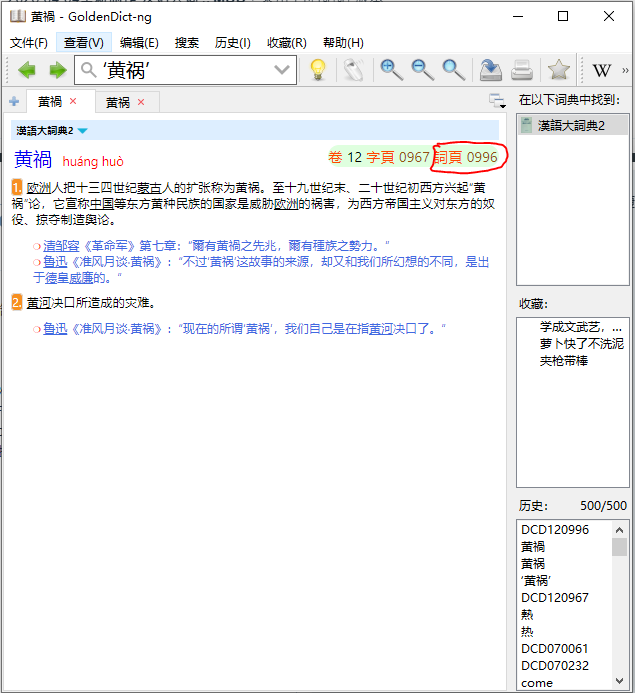Click the 卷 12 volume label
The height and width of the screenshot is (693, 635).
(x=345, y=157)
